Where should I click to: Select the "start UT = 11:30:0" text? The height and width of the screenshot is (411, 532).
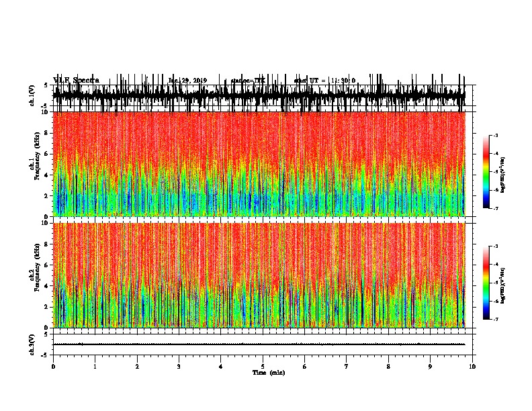point(324,81)
